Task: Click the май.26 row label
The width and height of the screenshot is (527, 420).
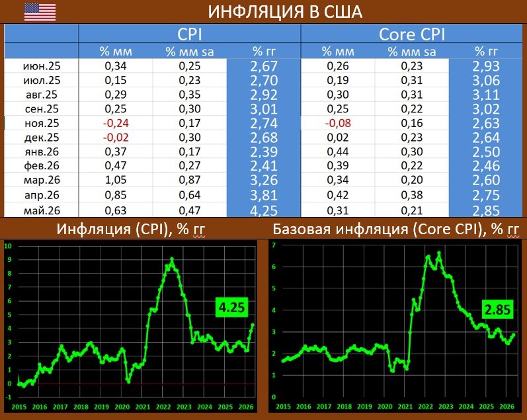Action: pos(42,210)
